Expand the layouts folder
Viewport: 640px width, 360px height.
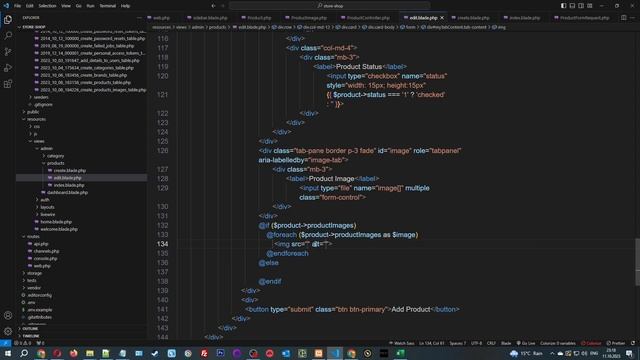pyautogui.click(x=47, y=207)
